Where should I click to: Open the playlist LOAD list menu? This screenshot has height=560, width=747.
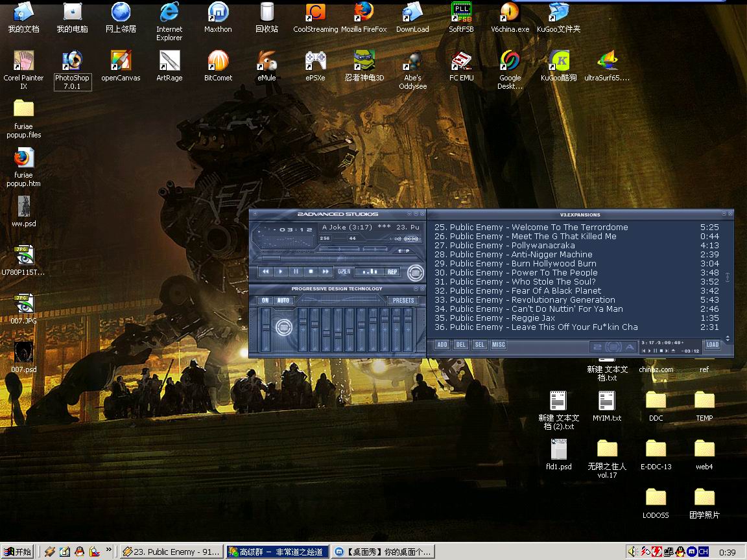pyautogui.click(x=712, y=344)
